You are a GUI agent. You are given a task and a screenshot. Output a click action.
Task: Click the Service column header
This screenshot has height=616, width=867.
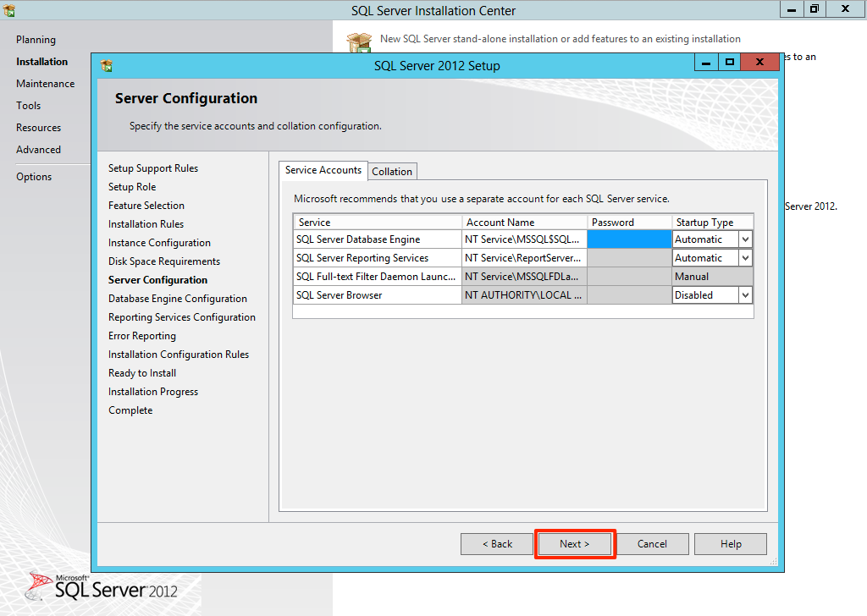(378, 222)
